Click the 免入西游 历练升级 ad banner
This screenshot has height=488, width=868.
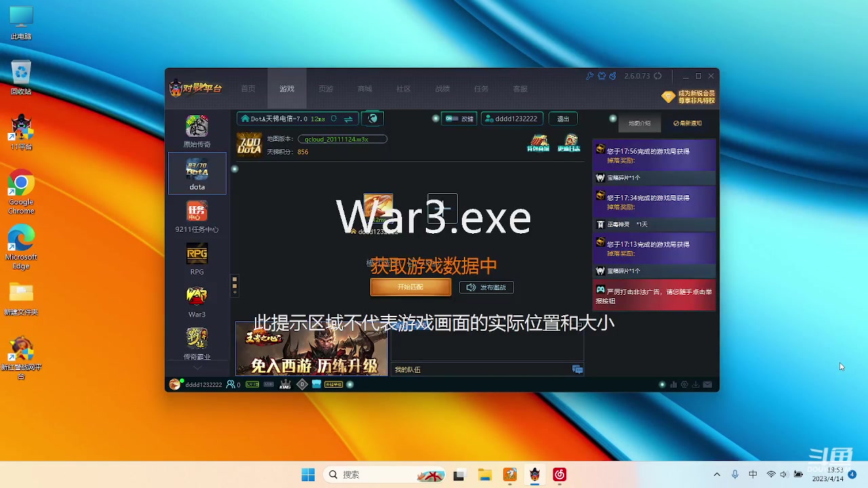pyautogui.click(x=312, y=348)
